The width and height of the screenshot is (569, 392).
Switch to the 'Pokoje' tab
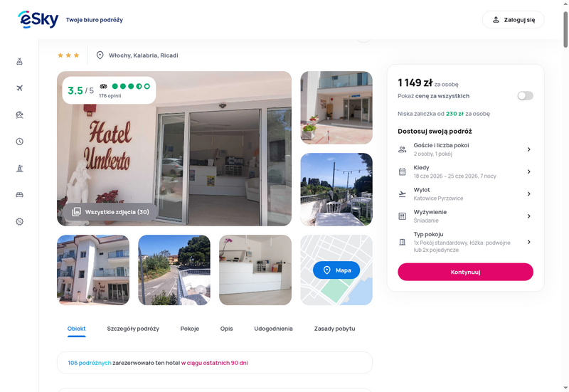(190, 329)
